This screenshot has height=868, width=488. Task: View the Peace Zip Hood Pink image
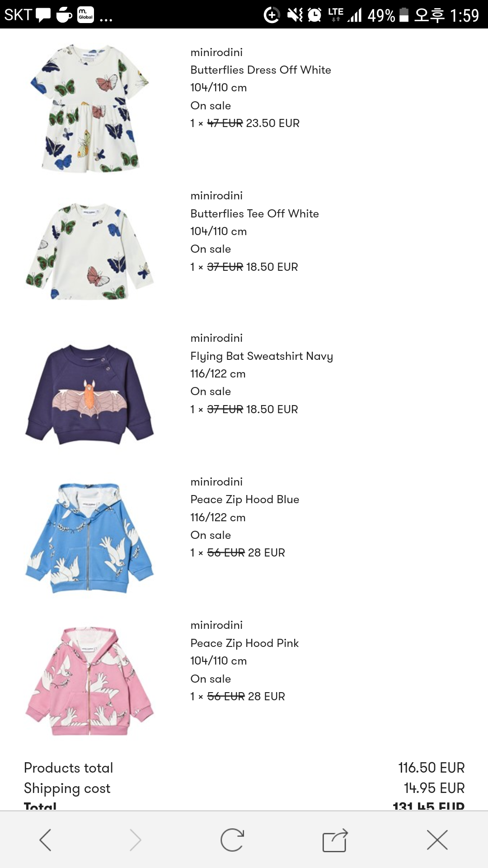[89, 681]
